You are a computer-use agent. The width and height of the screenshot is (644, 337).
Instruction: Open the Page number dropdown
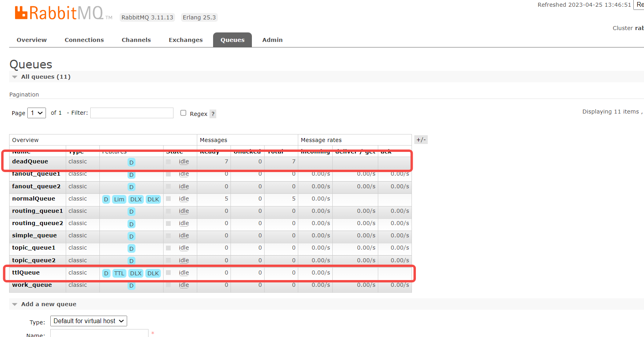click(x=36, y=113)
